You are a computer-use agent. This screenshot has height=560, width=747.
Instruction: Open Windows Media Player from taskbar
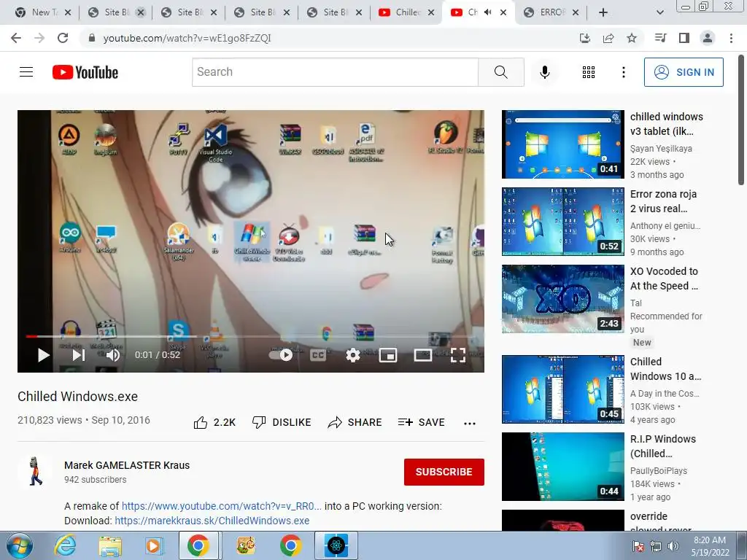point(153,545)
